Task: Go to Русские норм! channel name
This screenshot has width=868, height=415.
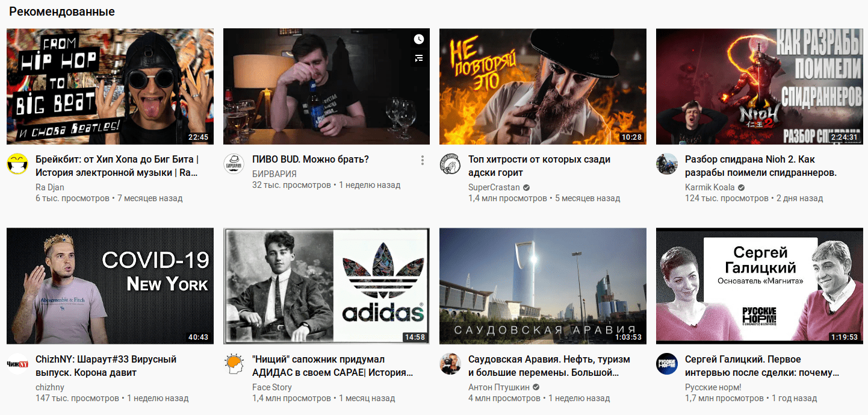Action: (713, 387)
